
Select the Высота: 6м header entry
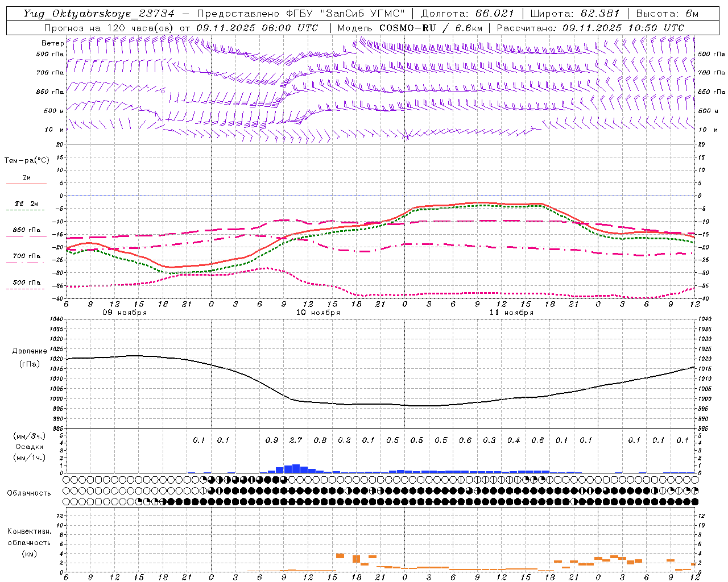667,14
